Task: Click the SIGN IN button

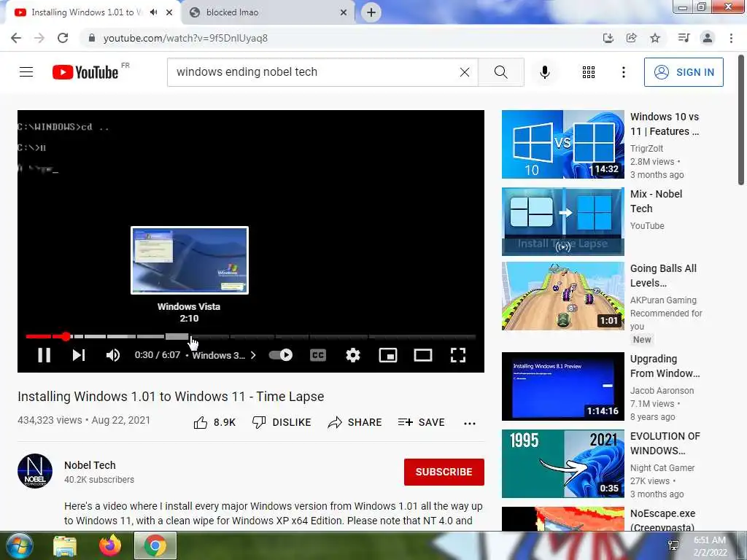Action: coord(684,72)
